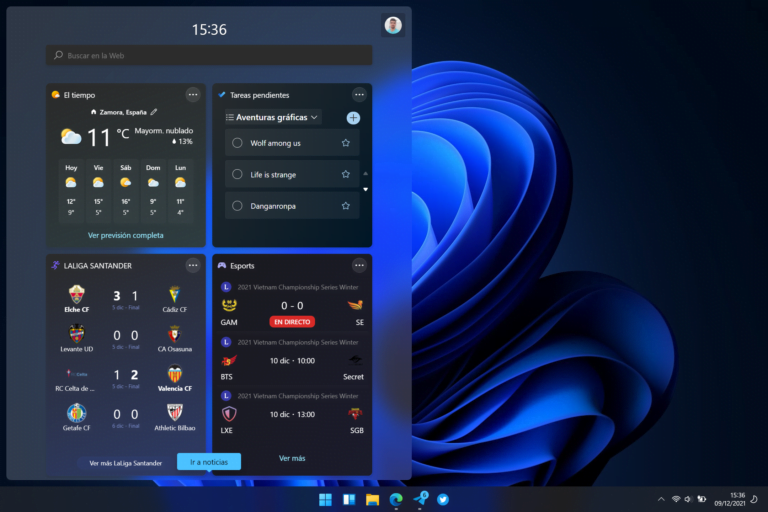Mark Wolf among us task complete
768x512 pixels.
(237, 143)
